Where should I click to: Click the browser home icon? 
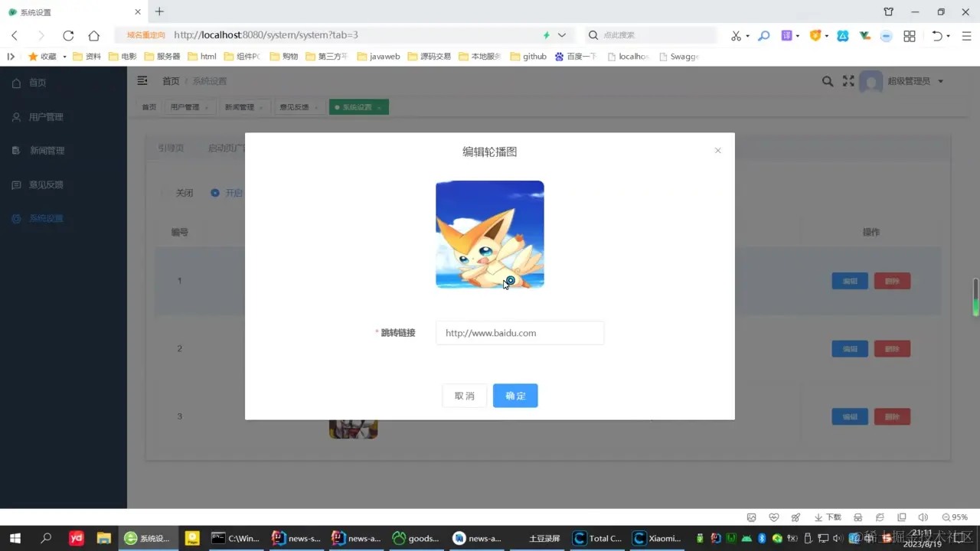[93, 35]
